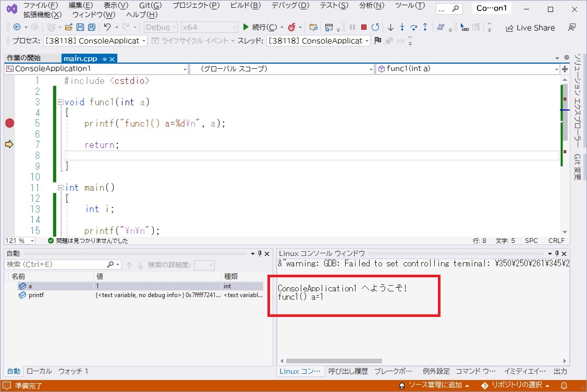Click Select Repository in status bar
The height and width of the screenshot is (392, 587).
[516, 385]
